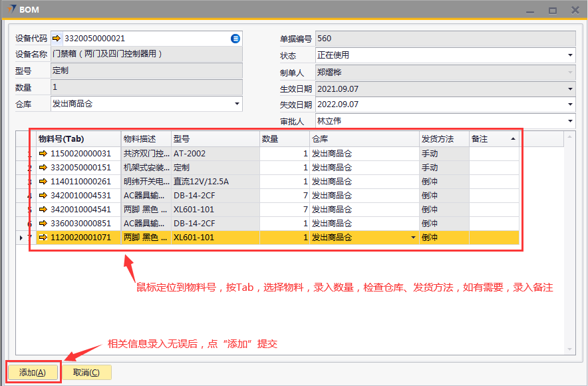Screen dimensions: 588x386
Task: Click the 添加(A) button to submit
Action: click(x=33, y=373)
